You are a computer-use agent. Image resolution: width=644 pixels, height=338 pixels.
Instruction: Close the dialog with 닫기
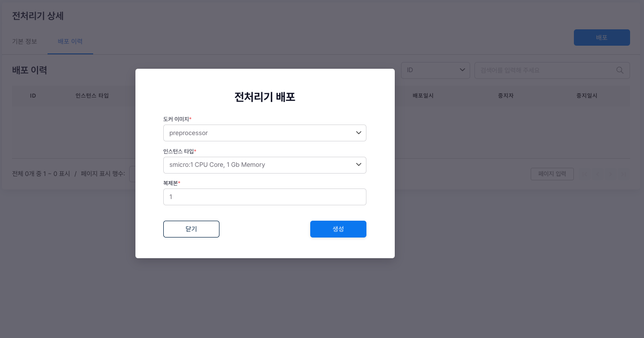pyautogui.click(x=191, y=229)
